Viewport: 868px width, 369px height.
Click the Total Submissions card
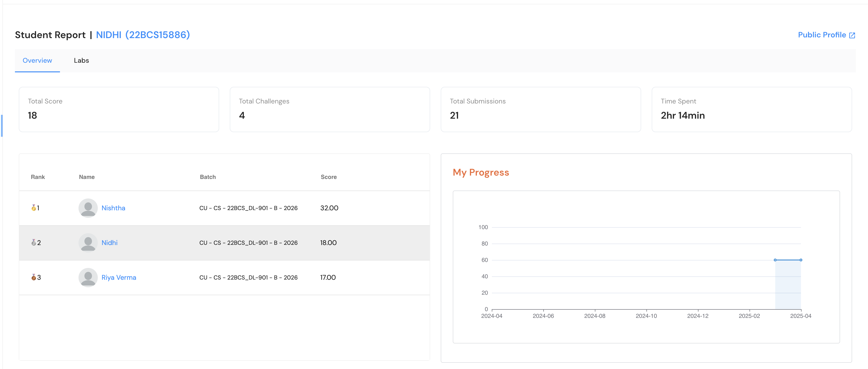point(540,110)
